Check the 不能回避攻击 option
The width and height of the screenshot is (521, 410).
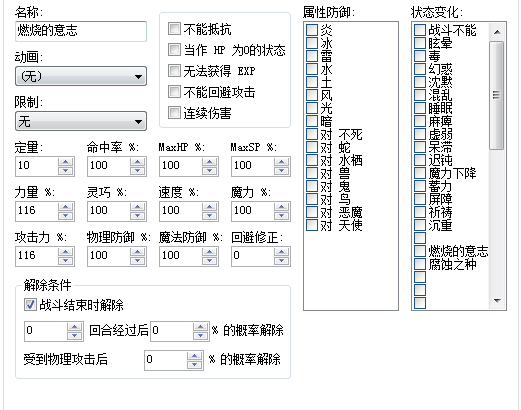tap(174, 92)
